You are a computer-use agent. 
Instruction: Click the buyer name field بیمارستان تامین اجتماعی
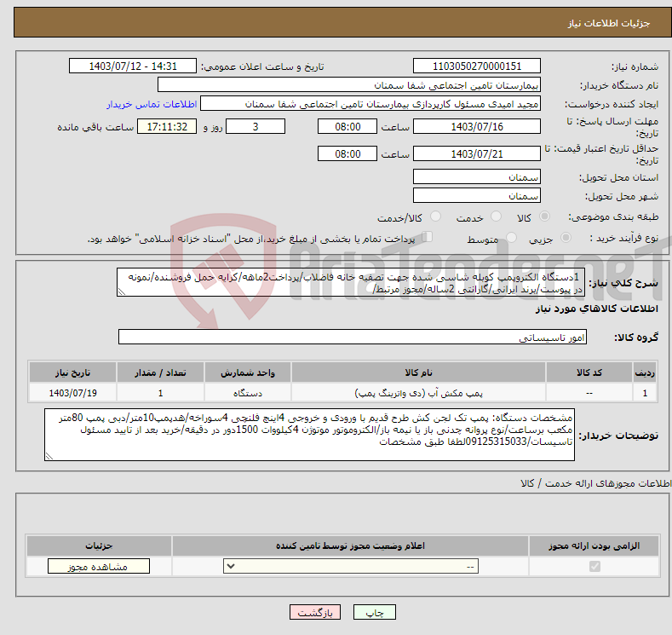point(349,85)
